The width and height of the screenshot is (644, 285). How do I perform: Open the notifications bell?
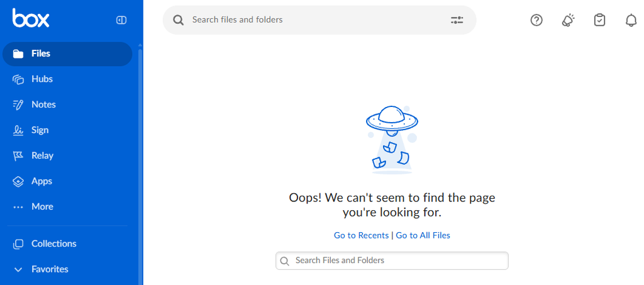point(631,20)
